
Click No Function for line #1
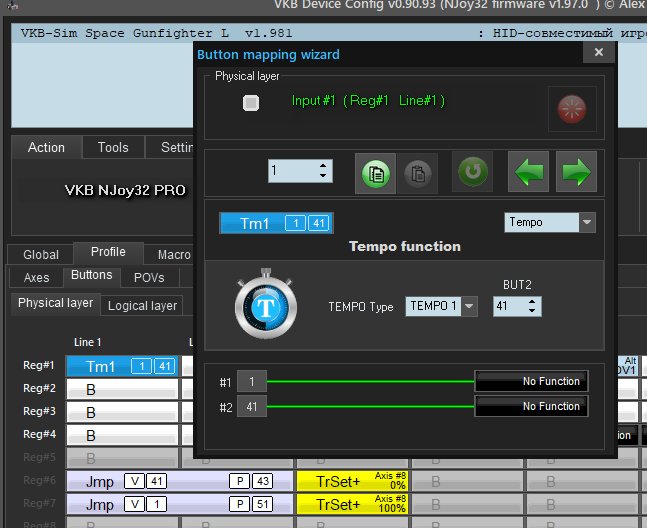coord(531,381)
